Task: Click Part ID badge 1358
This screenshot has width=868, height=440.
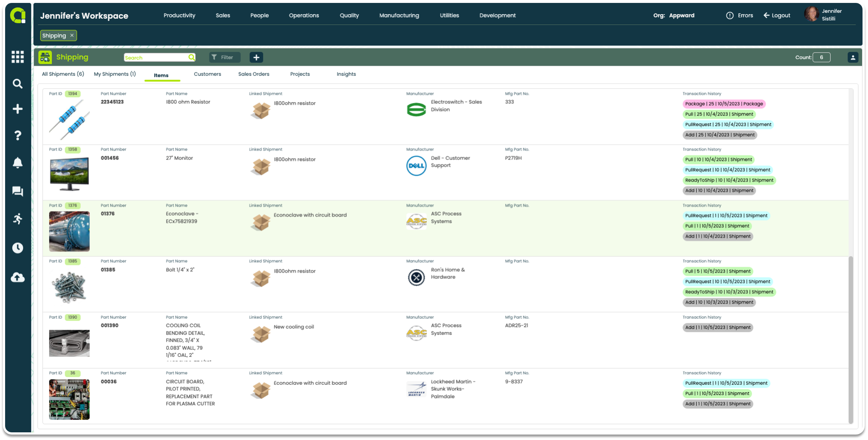Action: point(73,150)
